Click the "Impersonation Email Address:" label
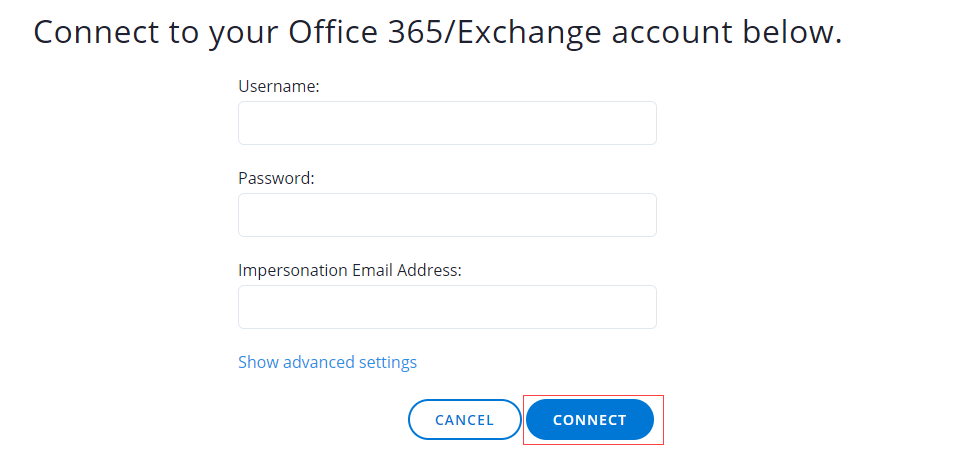The height and width of the screenshot is (453, 958). 349,270
